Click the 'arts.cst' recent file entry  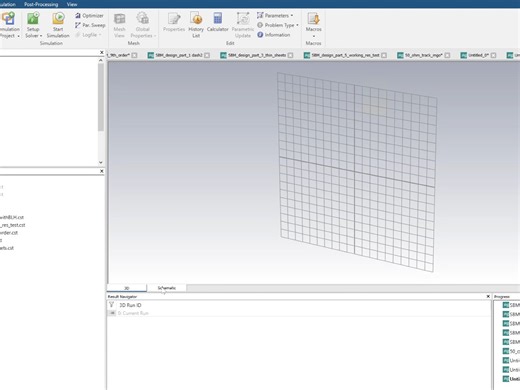tap(7, 248)
